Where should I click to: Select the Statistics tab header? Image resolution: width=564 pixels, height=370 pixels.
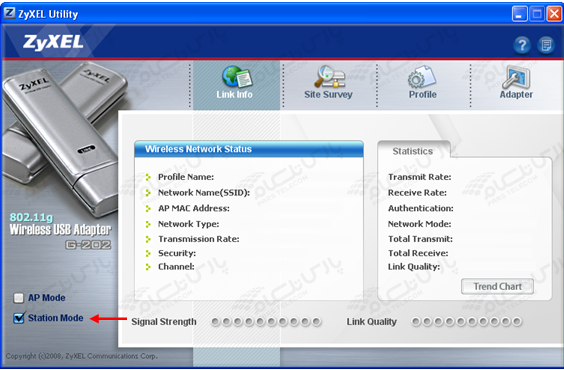413,151
